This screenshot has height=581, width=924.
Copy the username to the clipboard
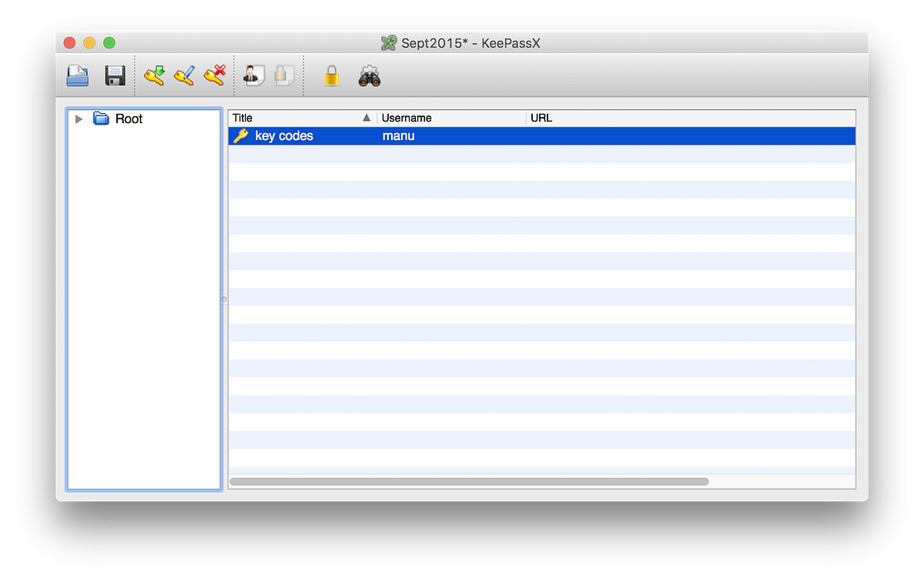point(254,75)
